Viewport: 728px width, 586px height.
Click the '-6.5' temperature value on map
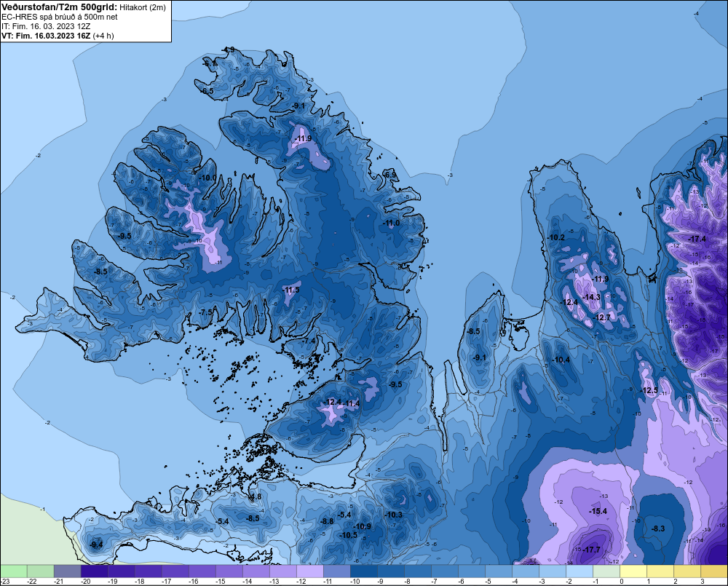[207, 92]
